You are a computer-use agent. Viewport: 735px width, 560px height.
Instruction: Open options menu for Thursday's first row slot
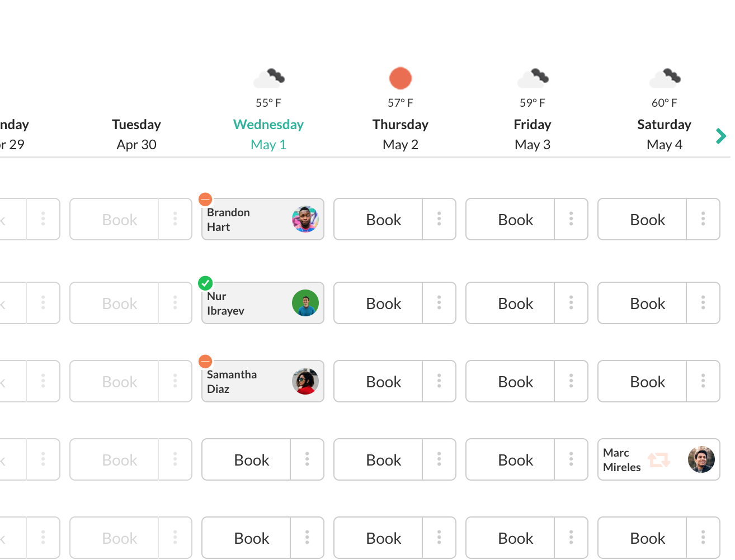439,219
